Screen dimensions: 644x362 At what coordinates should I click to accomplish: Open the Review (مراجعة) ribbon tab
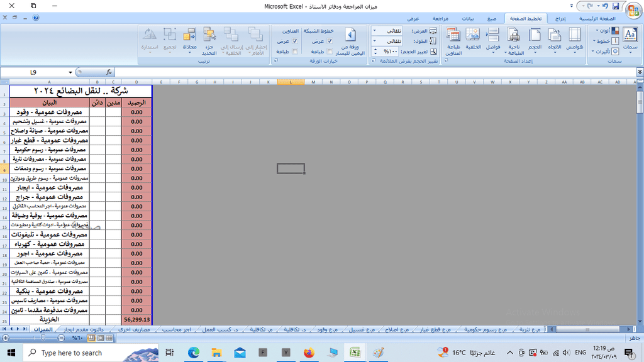(x=440, y=18)
